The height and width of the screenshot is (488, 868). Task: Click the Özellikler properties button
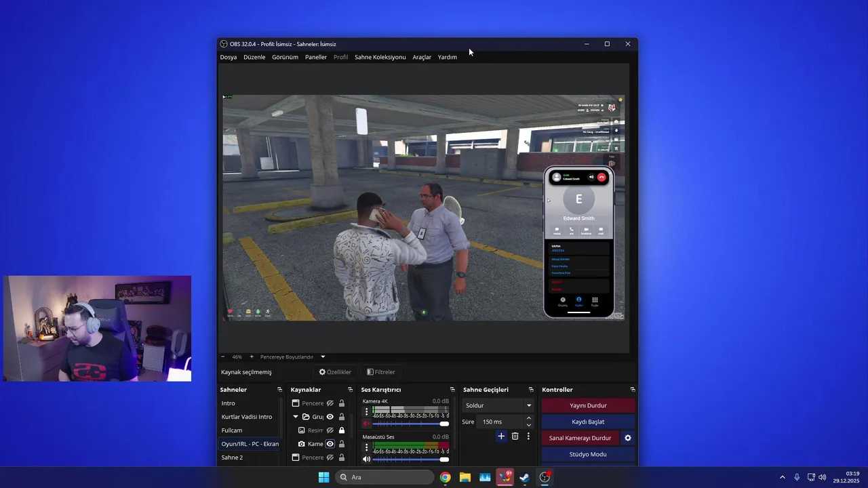335,372
